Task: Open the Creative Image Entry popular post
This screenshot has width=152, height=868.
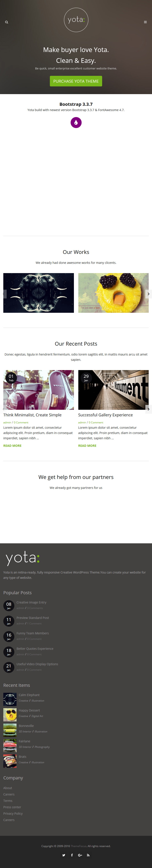Action: click(x=31, y=602)
